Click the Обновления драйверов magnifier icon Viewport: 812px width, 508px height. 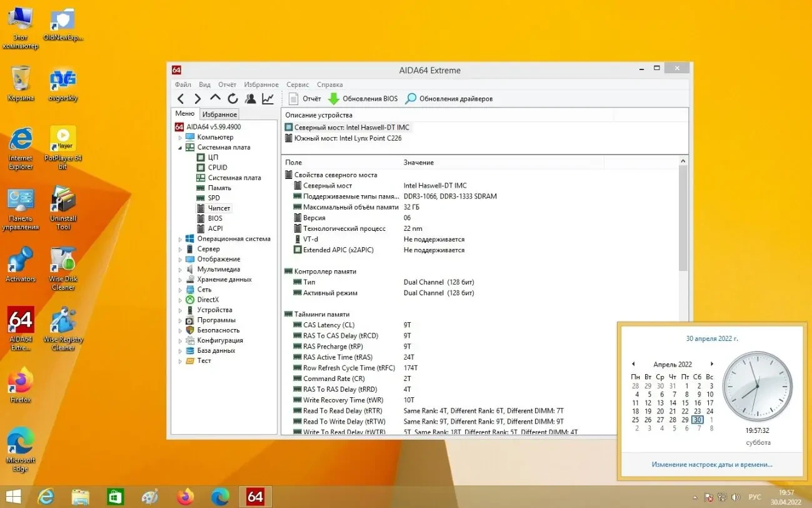[x=410, y=98]
